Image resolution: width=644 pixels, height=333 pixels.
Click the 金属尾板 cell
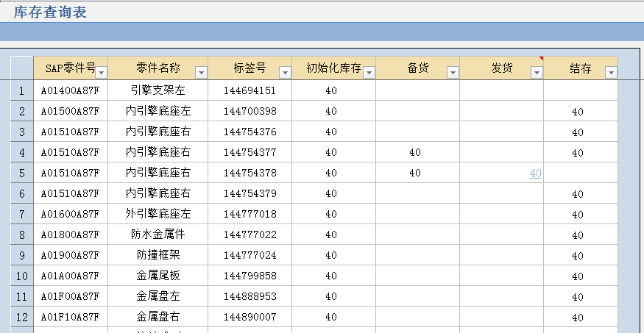158,275
